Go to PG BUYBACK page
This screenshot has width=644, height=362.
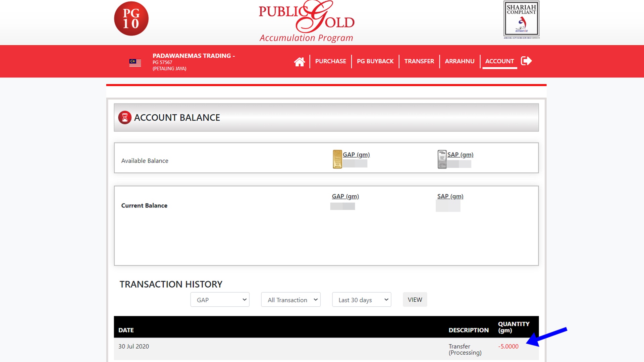(x=375, y=61)
